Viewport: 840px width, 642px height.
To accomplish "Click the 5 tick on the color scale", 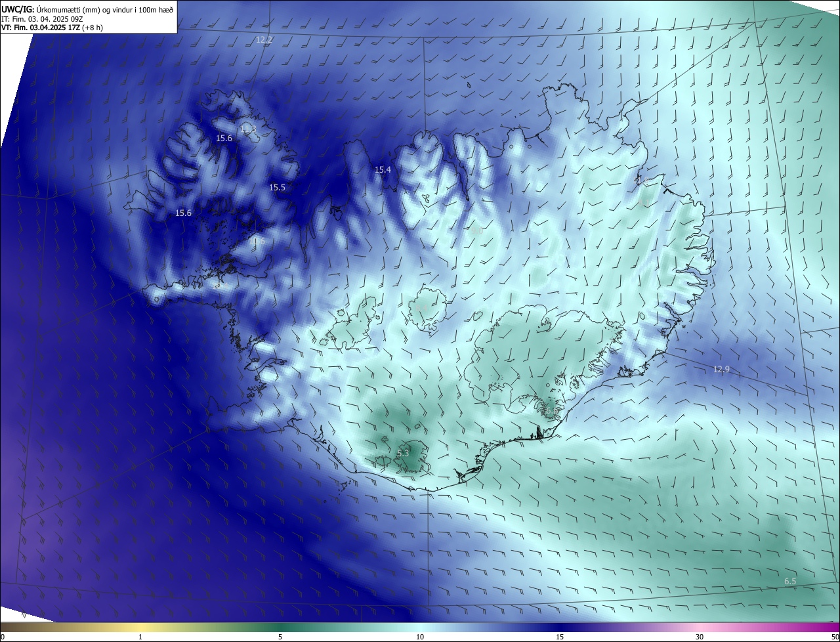I will click(x=280, y=637).
